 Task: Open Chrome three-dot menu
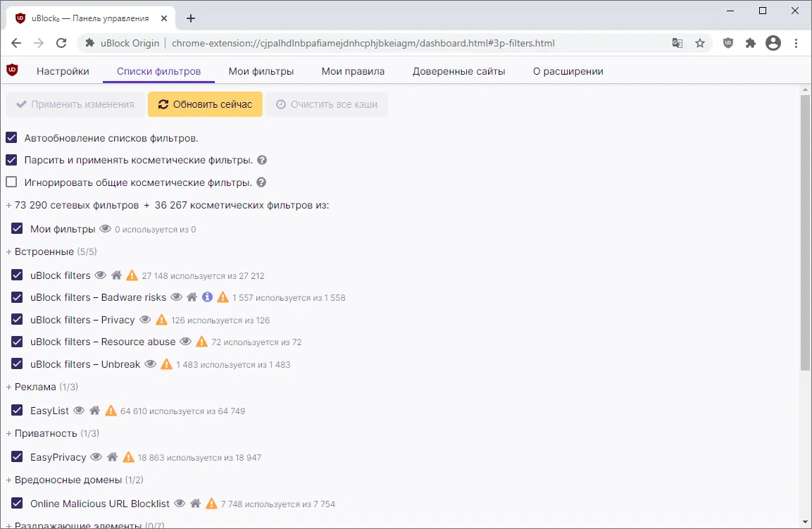coord(796,44)
